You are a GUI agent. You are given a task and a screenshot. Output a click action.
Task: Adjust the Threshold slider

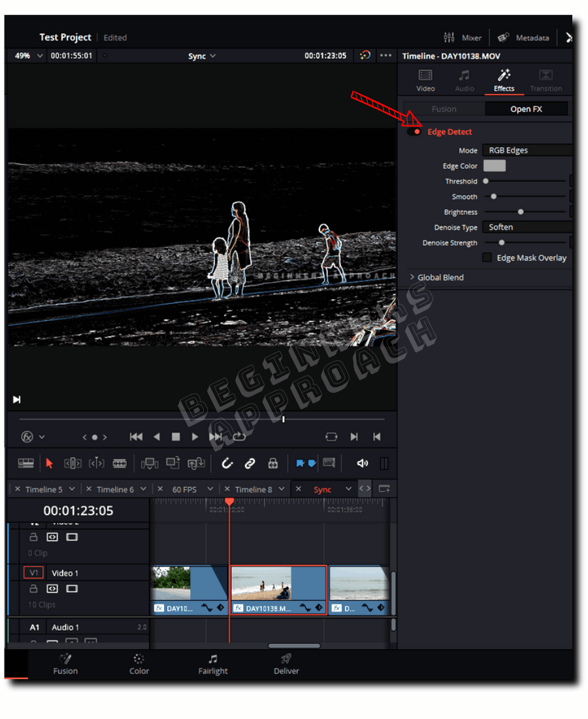525,181
